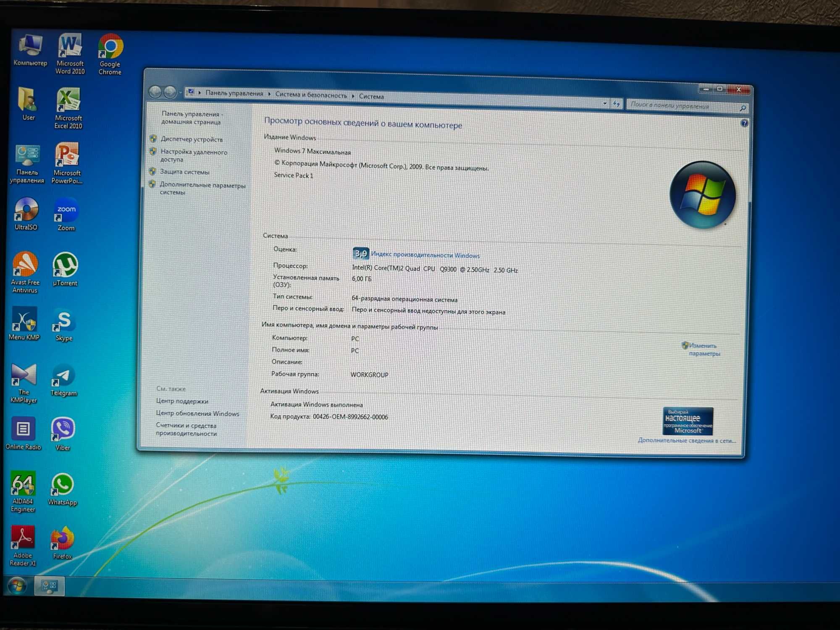Open Панель управления домашняя страница link
This screenshot has height=630, width=840.
point(192,118)
